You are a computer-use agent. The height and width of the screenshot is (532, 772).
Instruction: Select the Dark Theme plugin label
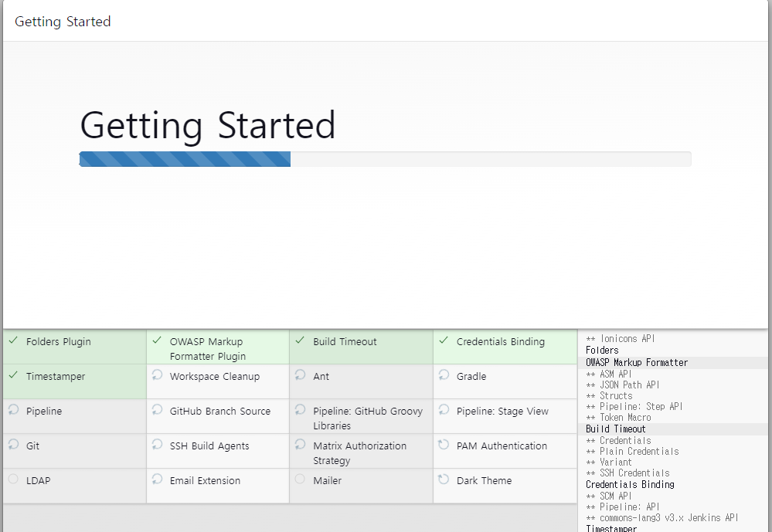[484, 480]
